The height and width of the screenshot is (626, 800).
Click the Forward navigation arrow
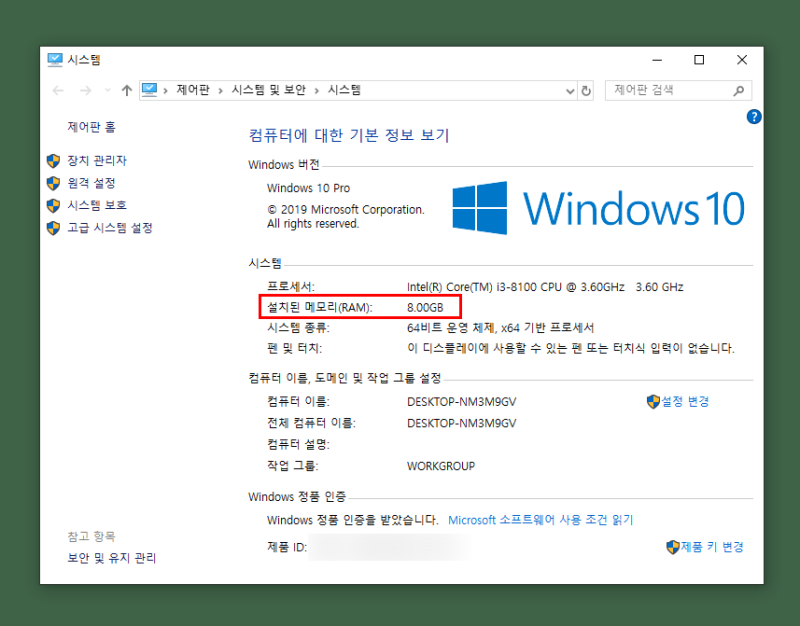click(x=86, y=91)
